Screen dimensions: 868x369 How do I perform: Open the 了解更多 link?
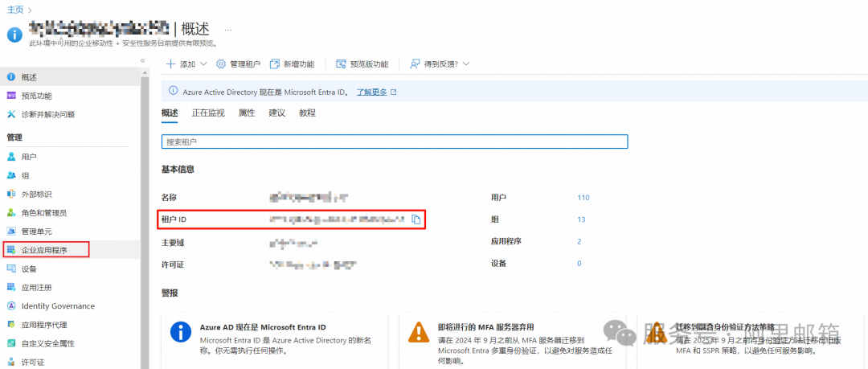[x=372, y=92]
